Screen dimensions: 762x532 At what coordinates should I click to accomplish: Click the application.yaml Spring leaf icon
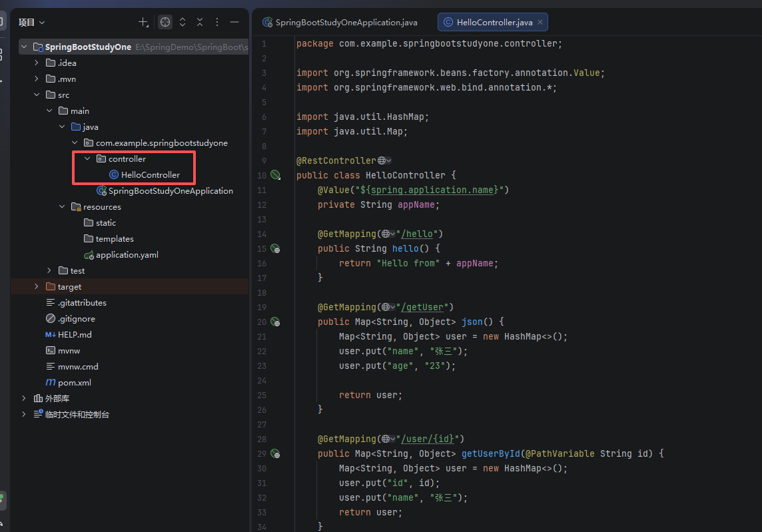[x=89, y=255]
